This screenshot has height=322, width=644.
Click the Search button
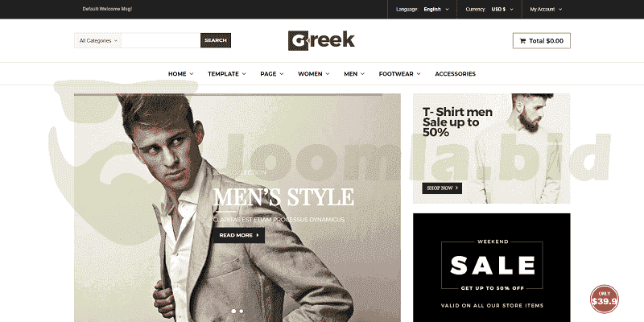click(x=216, y=40)
